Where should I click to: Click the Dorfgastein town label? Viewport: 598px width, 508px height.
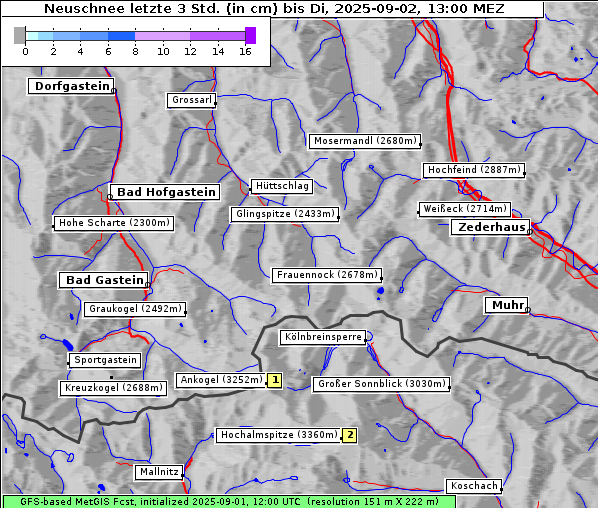(x=71, y=86)
